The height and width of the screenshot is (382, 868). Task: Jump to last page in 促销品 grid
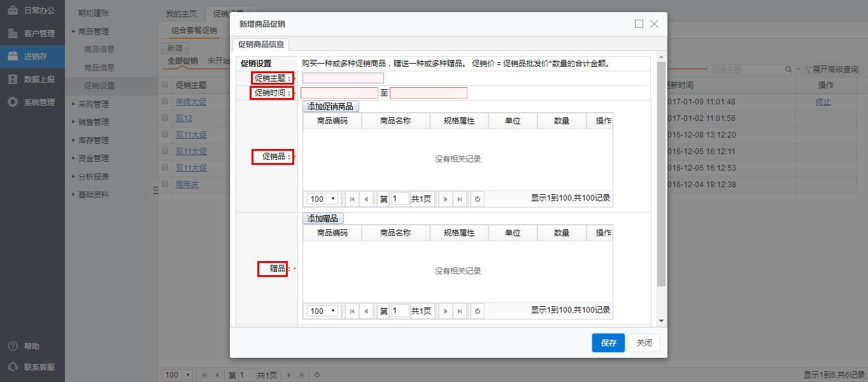pyautogui.click(x=460, y=199)
